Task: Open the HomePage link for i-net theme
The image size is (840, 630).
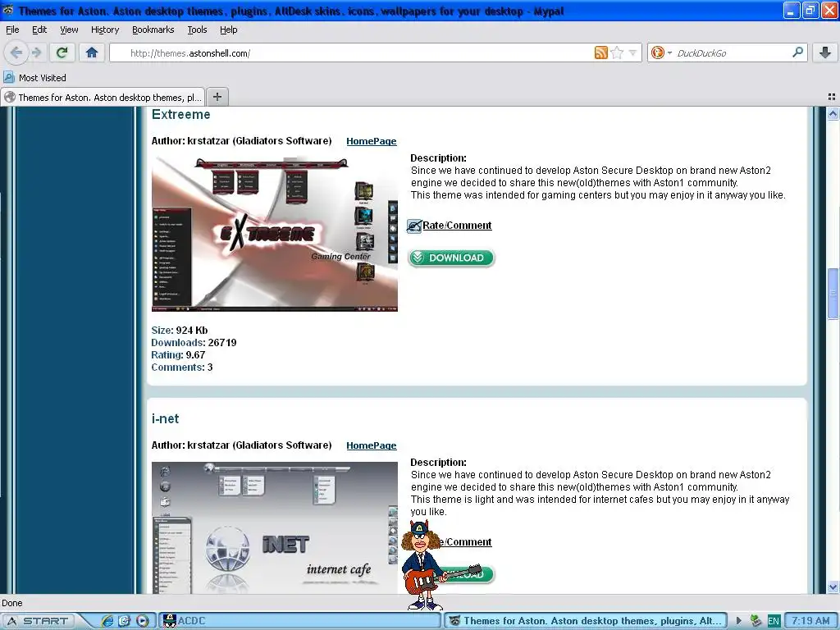Action: 372,445
